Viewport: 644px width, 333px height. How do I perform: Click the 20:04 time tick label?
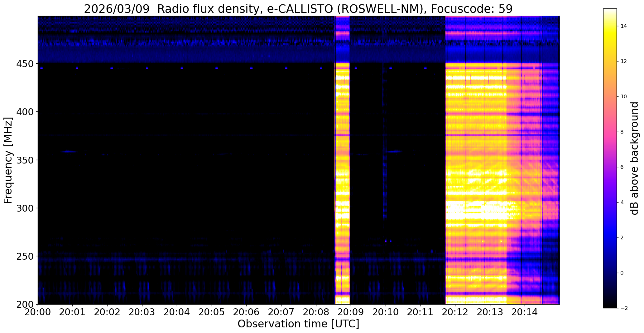177,311
